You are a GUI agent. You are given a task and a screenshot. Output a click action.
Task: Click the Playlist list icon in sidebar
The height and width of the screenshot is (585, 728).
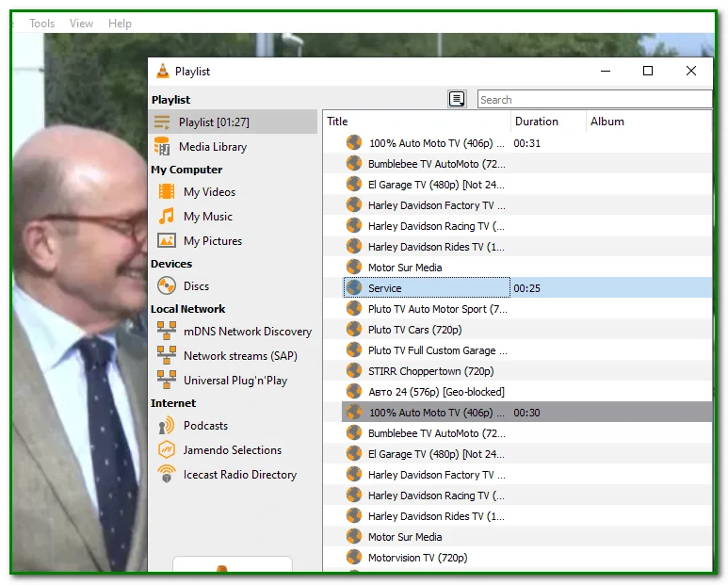pos(162,122)
